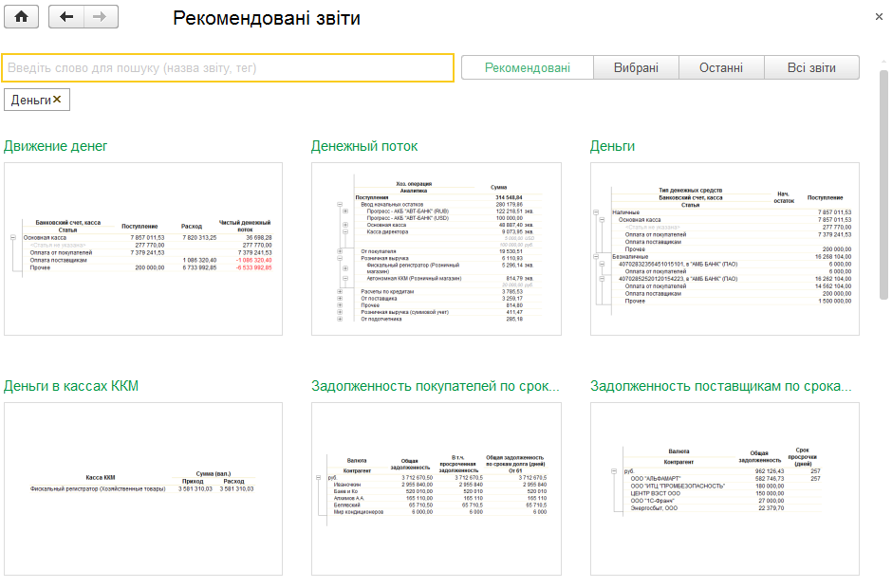Open Задолженность поставщикам по срокам link

(721, 386)
